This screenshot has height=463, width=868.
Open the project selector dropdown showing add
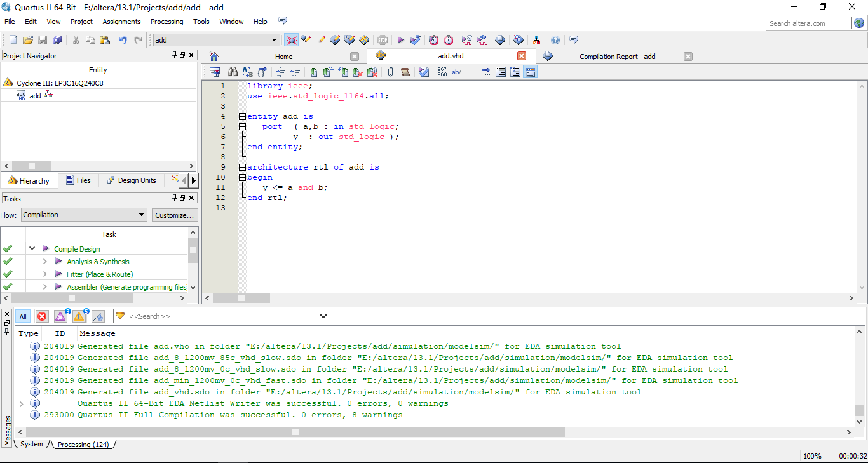pos(216,40)
